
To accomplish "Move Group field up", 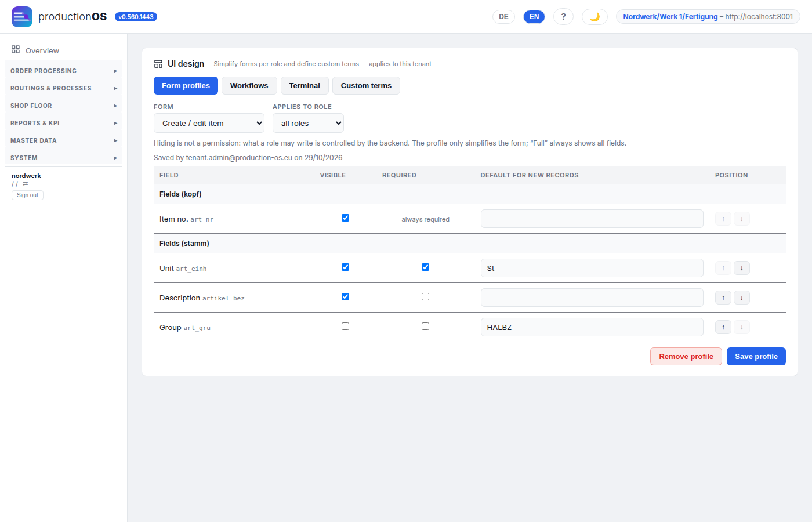I will point(723,327).
